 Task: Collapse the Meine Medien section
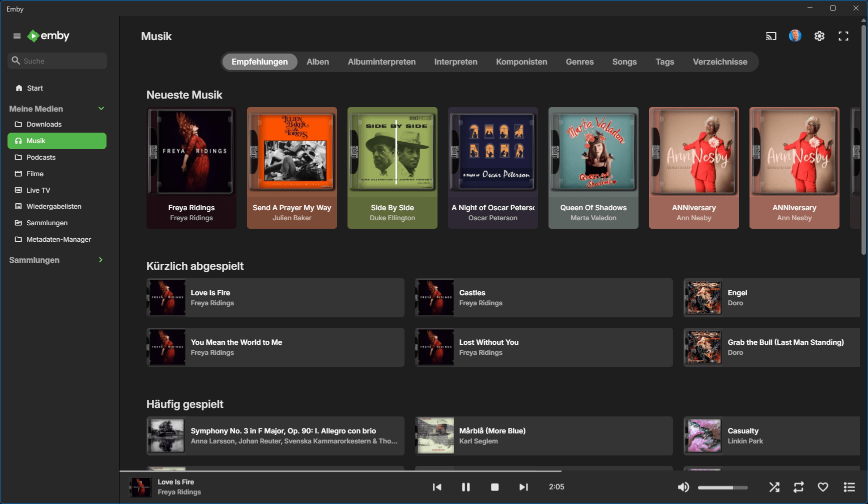(x=101, y=109)
